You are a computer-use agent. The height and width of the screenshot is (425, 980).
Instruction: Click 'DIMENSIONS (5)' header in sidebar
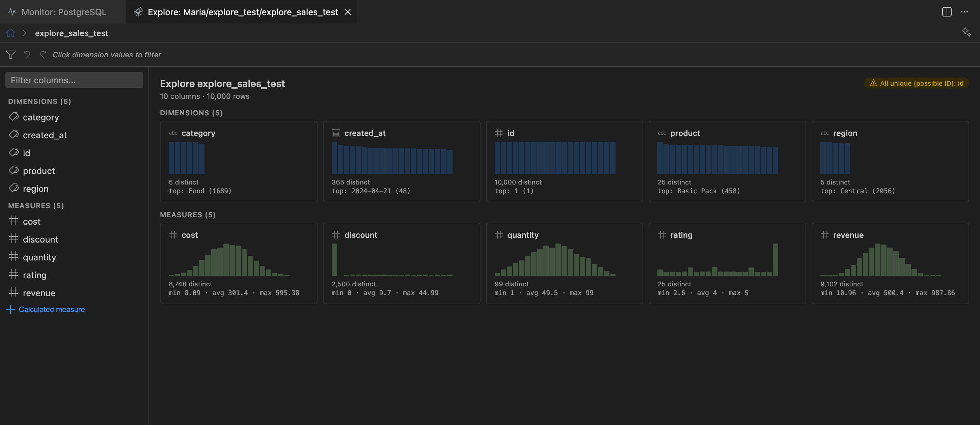pos(39,101)
